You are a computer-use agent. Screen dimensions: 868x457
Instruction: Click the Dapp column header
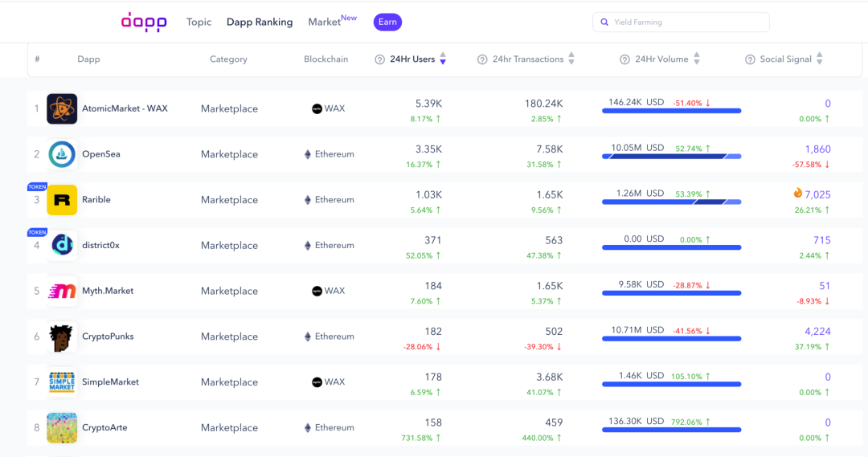pyautogui.click(x=88, y=59)
